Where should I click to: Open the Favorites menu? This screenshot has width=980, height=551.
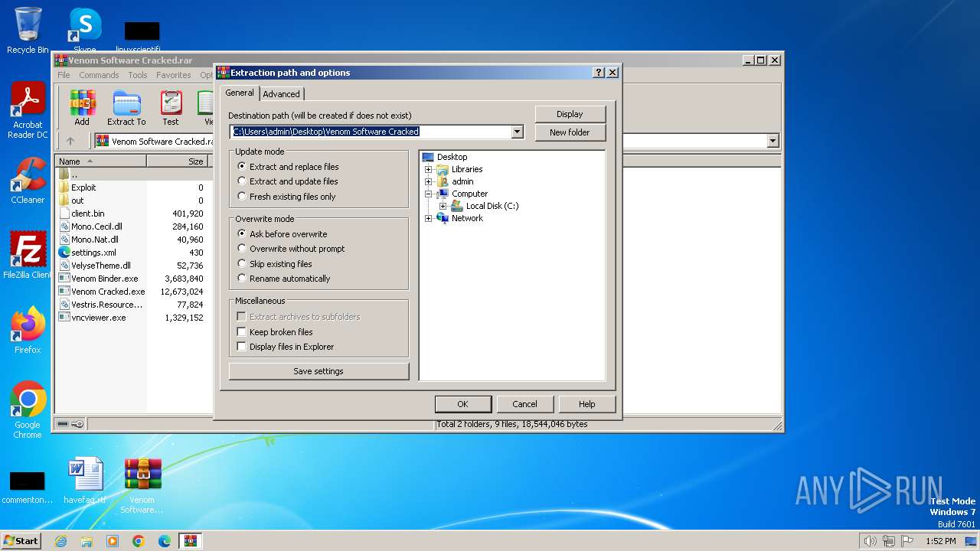pos(174,75)
